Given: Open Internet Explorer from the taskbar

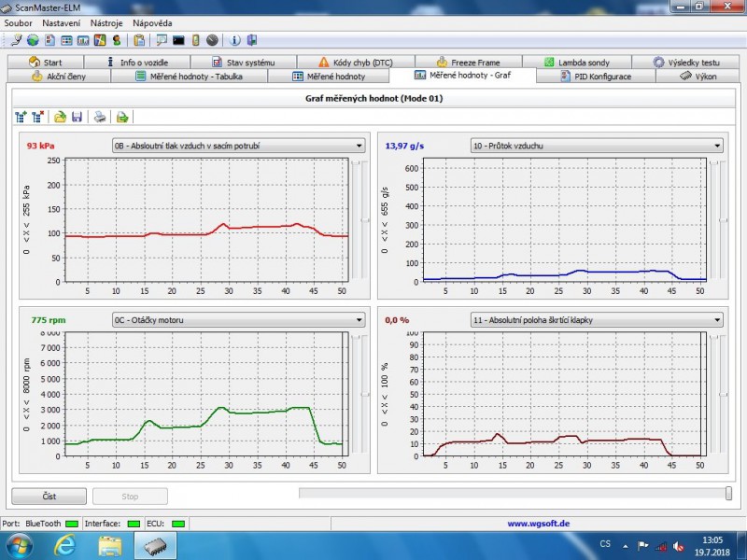Looking at the screenshot, I should pos(64,545).
